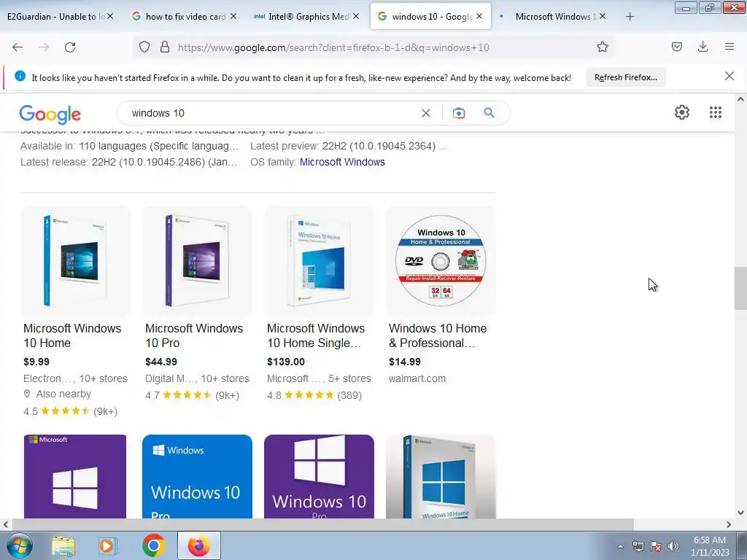Click the blue Windows 10 Pro tile
This screenshot has height=560, width=747.
point(197,476)
